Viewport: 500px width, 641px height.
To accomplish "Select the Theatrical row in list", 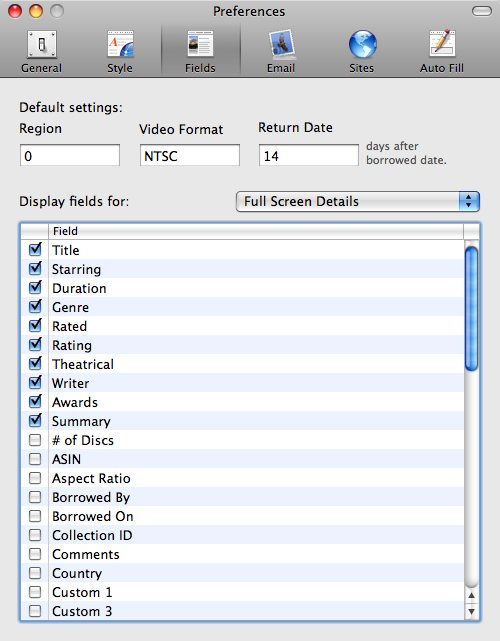I will (242, 363).
